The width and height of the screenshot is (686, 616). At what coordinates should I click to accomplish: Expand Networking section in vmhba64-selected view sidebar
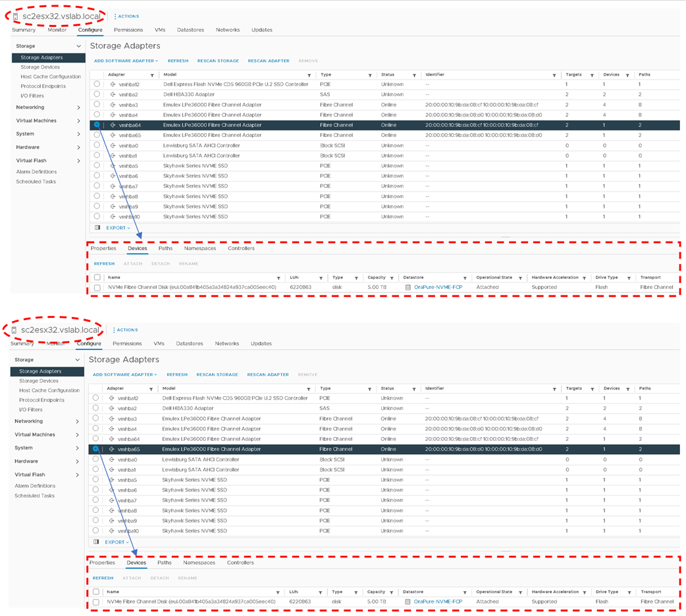tap(79, 108)
